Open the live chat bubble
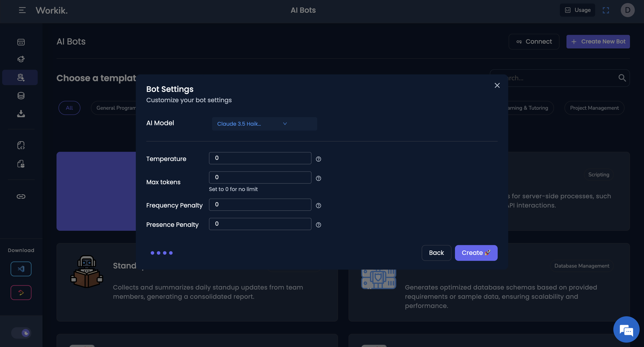 click(x=626, y=329)
